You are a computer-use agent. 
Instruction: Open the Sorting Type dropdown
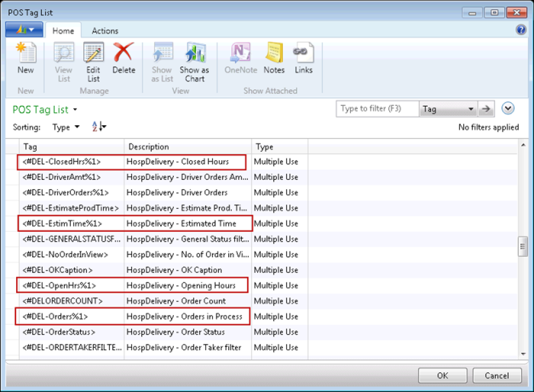(66, 127)
